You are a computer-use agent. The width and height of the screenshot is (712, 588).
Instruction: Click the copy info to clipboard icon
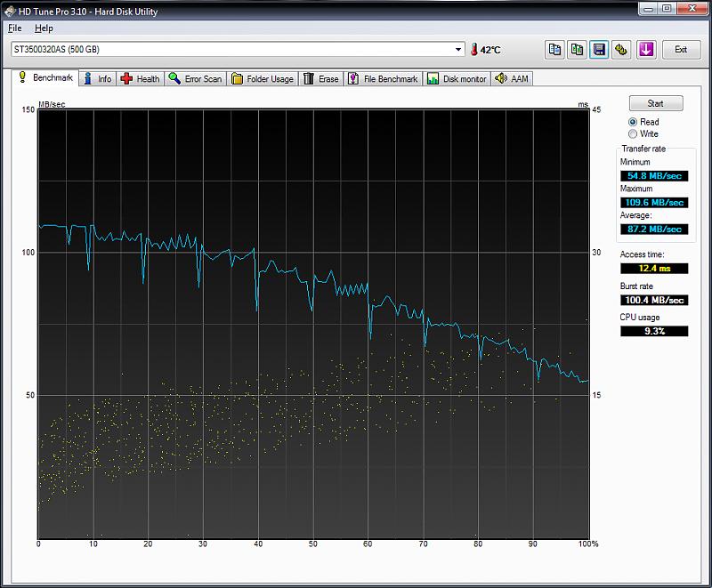pyautogui.click(x=554, y=50)
